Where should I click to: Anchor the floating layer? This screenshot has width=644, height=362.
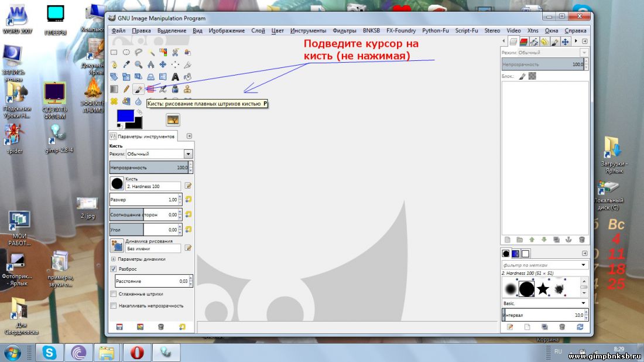569,240
